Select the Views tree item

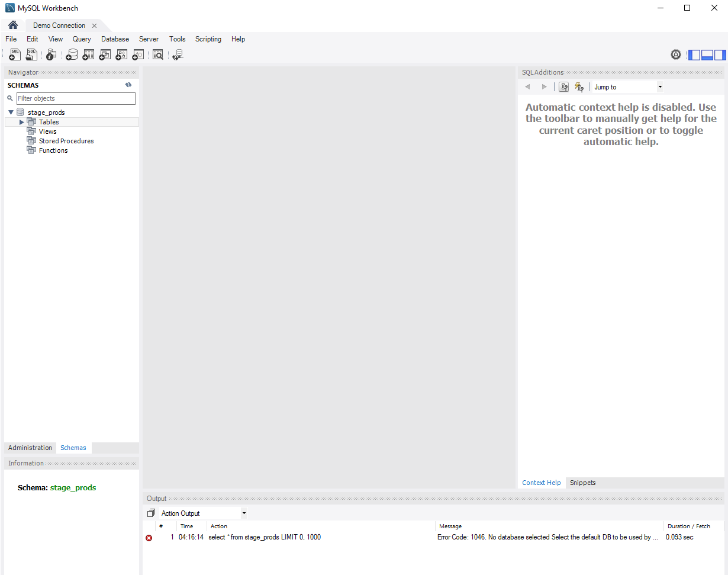click(x=48, y=131)
